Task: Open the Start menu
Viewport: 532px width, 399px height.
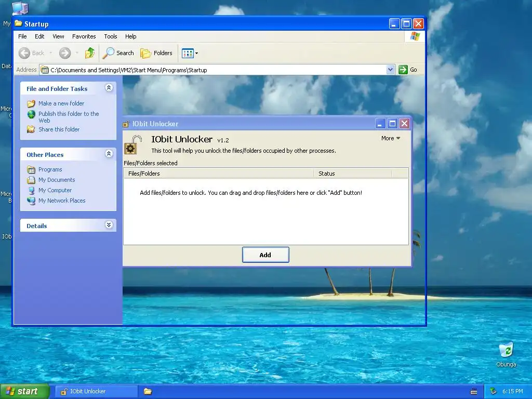Action: [24, 391]
